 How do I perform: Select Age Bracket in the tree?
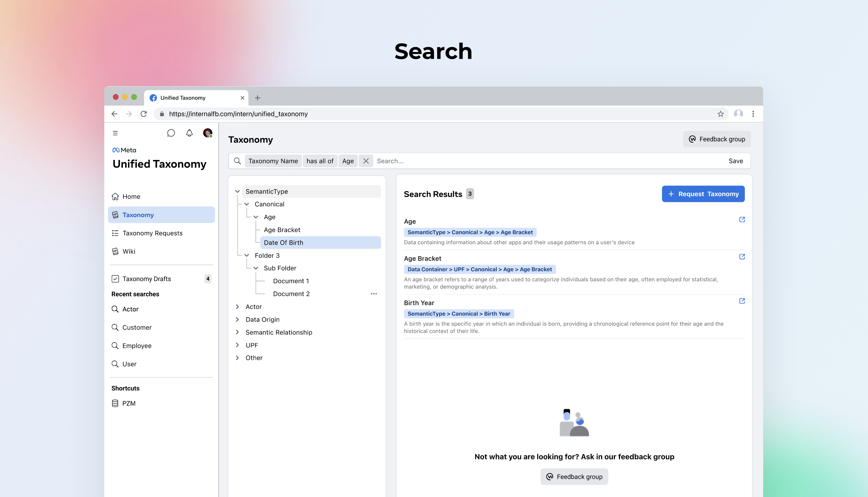(x=282, y=230)
